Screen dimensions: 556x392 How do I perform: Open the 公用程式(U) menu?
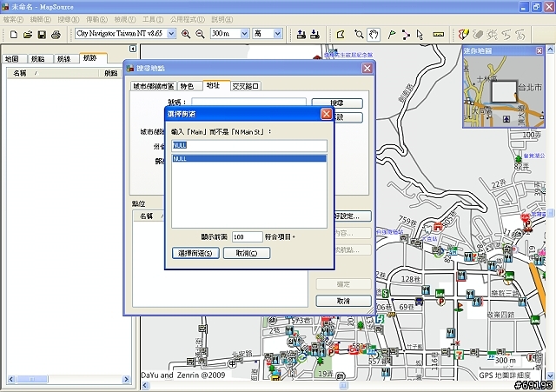[x=188, y=19]
